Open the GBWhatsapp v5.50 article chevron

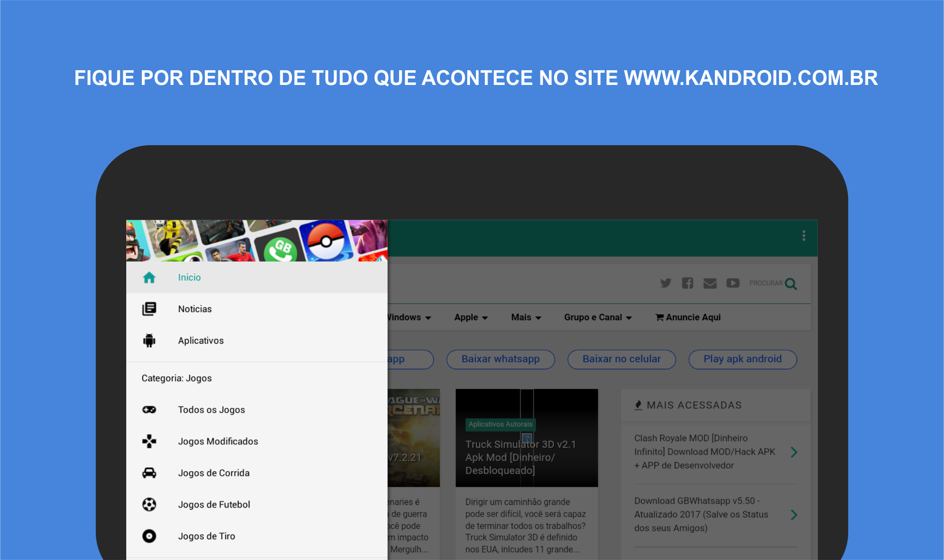click(x=794, y=515)
